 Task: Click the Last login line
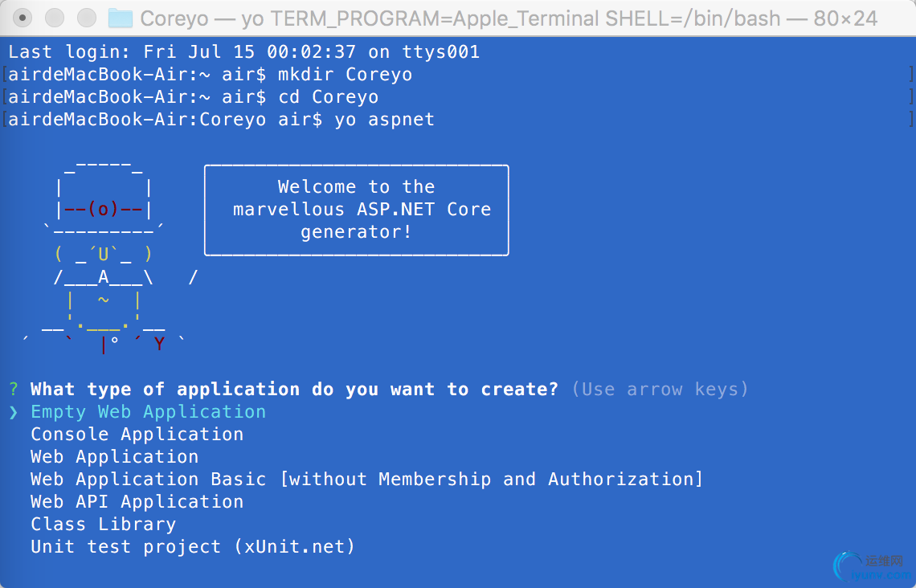point(243,52)
